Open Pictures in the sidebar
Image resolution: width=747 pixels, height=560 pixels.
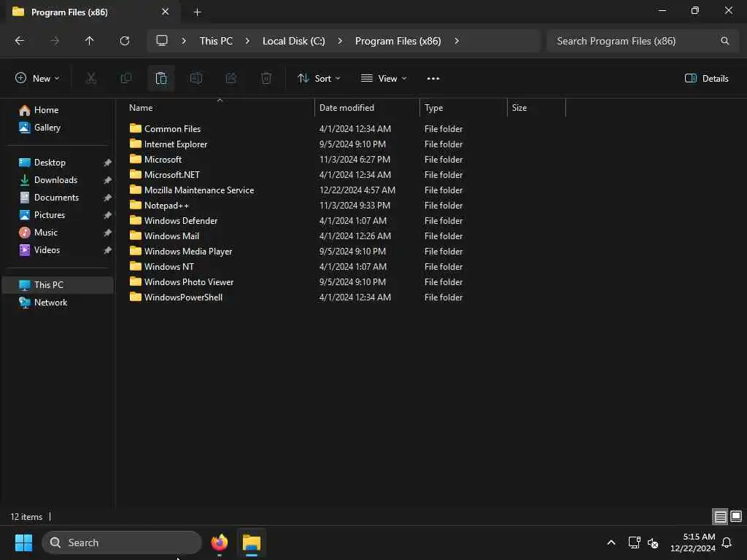pyautogui.click(x=60, y=215)
